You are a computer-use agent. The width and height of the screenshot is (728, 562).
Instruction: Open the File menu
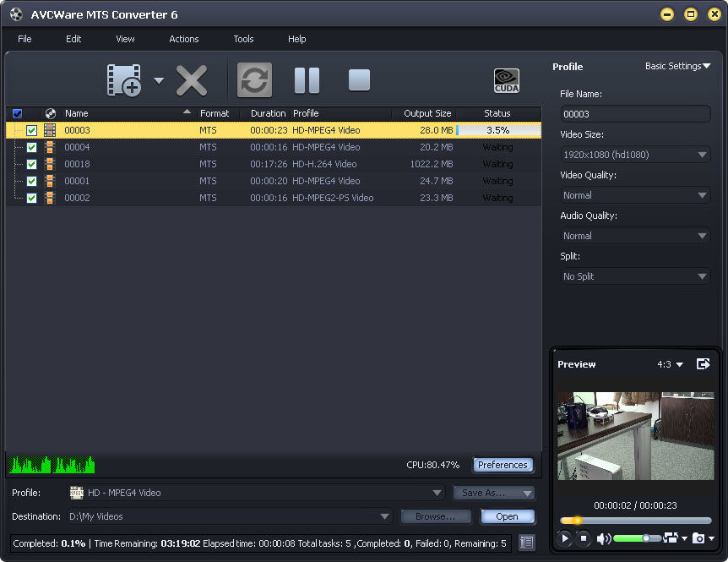click(x=24, y=39)
